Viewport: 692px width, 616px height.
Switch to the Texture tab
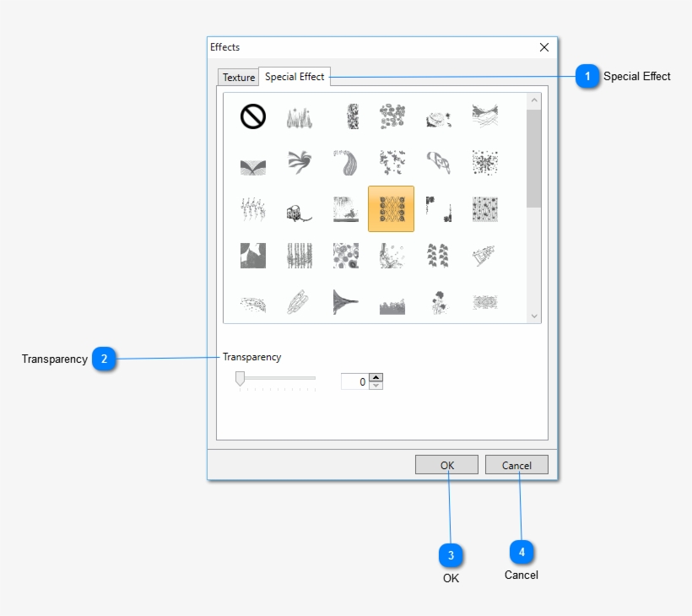[x=238, y=77]
